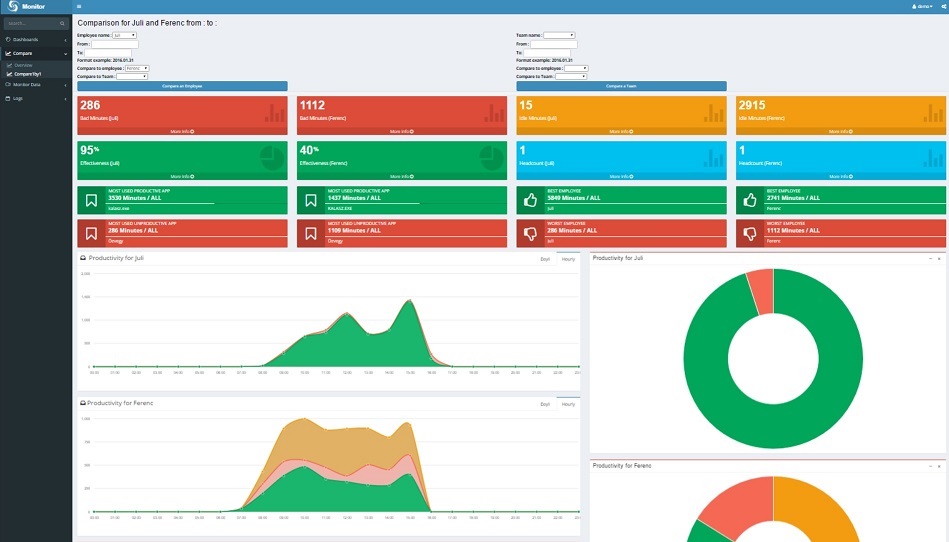This screenshot has height=542, width=949.
Task: Toggle the sidebar hamburger menu icon
Action: click(x=79, y=6)
